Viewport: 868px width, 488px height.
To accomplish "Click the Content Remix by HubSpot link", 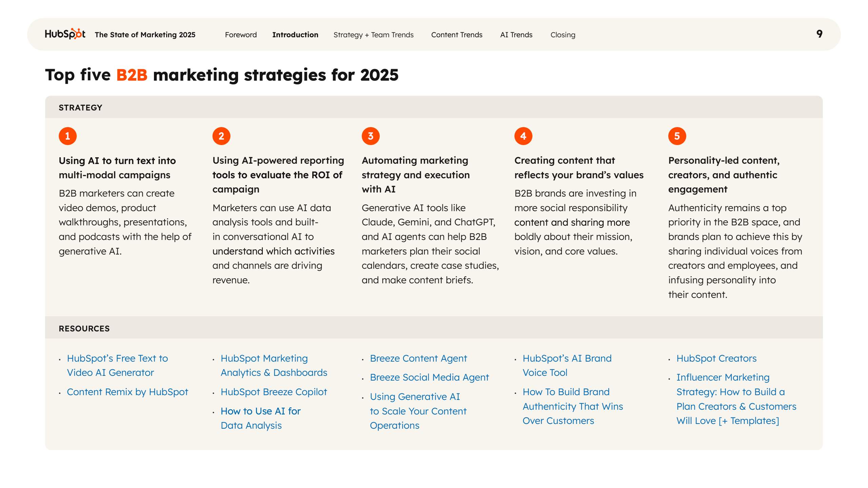I will 128,392.
